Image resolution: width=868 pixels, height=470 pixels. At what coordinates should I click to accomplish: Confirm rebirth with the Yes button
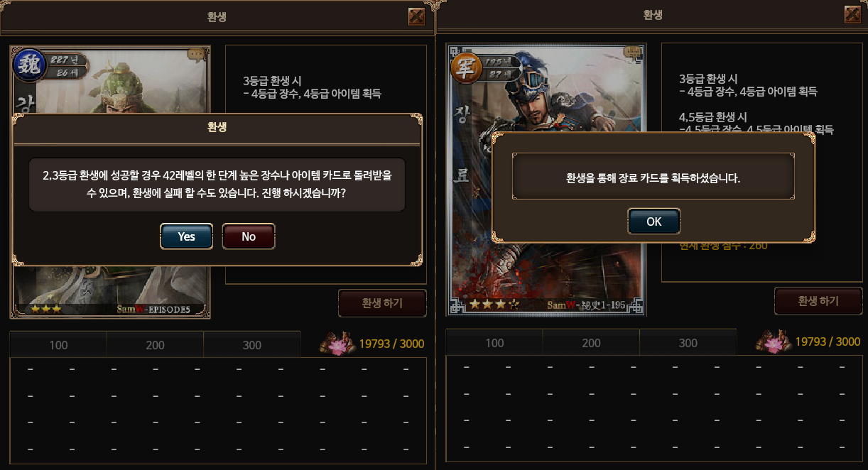click(186, 236)
